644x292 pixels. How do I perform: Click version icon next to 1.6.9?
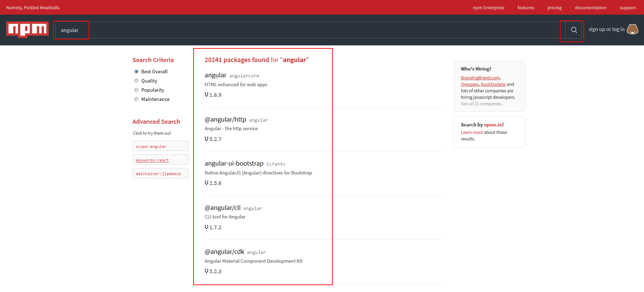[x=207, y=95]
